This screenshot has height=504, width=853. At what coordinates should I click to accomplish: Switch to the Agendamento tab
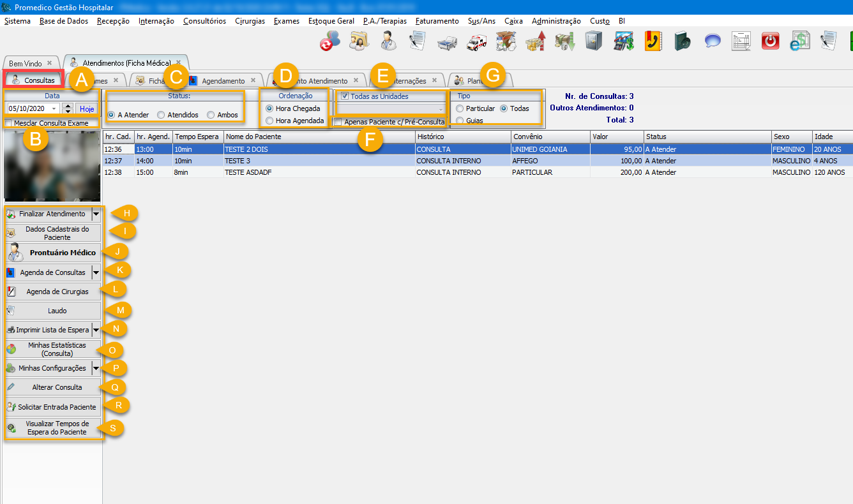click(222, 81)
